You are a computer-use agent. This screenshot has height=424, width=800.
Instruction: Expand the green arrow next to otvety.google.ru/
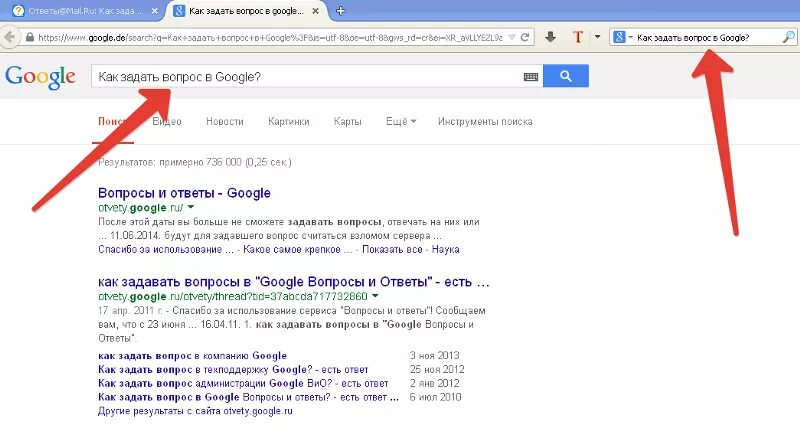[x=191, y=207]
